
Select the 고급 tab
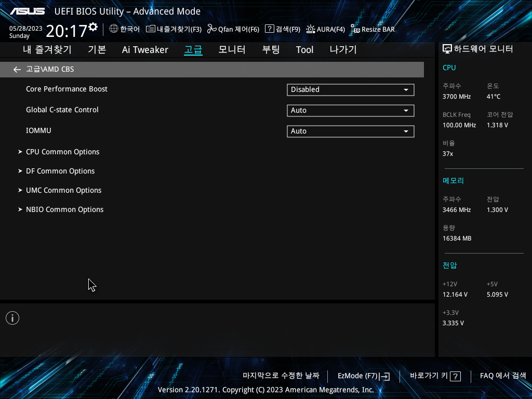click(x=193, y=49)
